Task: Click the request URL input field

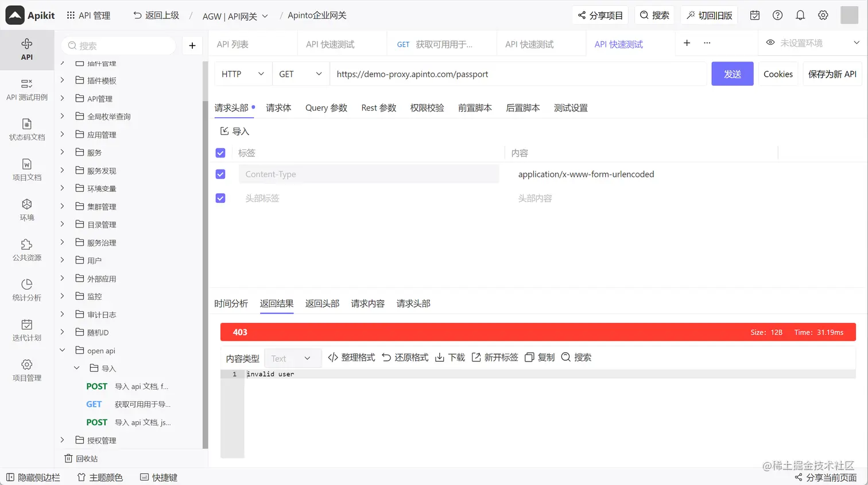Action: tap(518, 74)
